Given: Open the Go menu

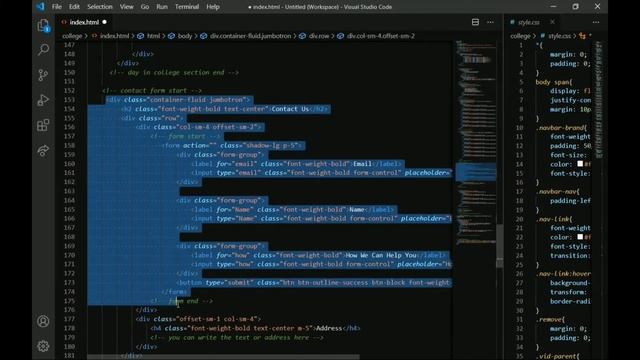Looking at the screenshot, I should tap(145, 7).
